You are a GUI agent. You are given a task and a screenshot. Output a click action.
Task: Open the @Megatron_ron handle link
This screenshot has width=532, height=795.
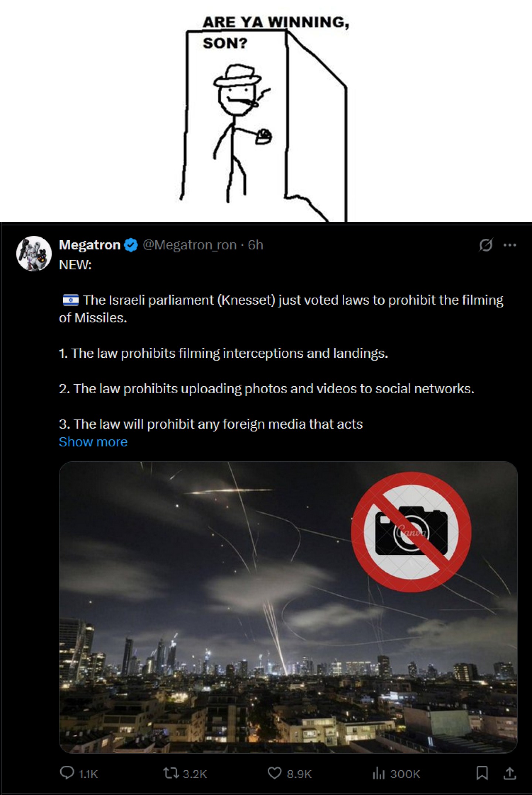click(x=190, y=245)
